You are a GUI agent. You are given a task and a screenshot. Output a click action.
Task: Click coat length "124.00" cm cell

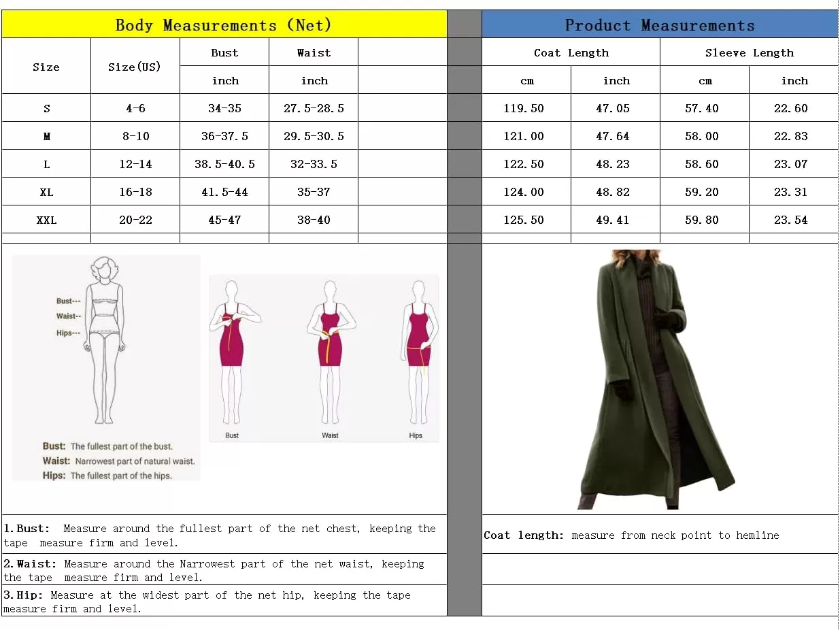tap(526, 192)
